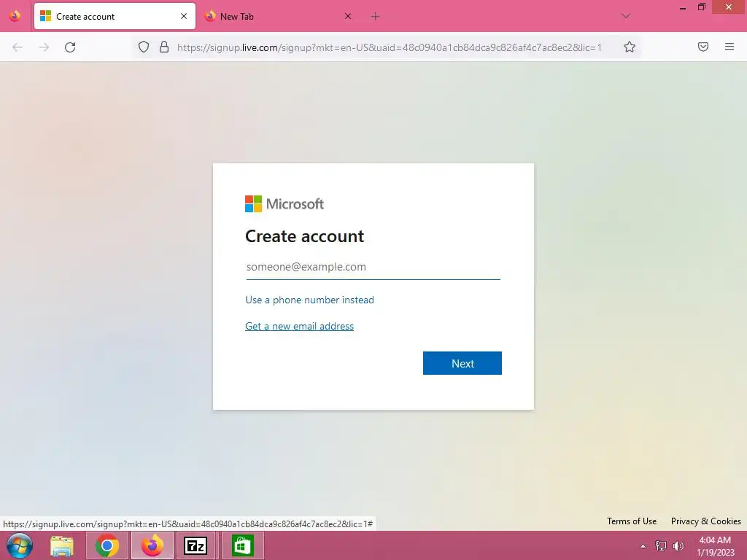Open the Windows Start menu
747x560 pixels.
point(19,545)
